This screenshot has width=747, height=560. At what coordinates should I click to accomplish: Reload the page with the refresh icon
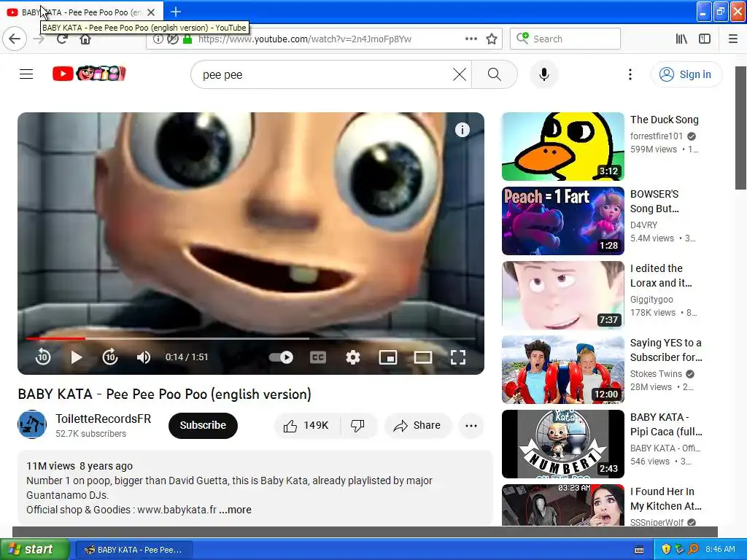pos(62,39)
